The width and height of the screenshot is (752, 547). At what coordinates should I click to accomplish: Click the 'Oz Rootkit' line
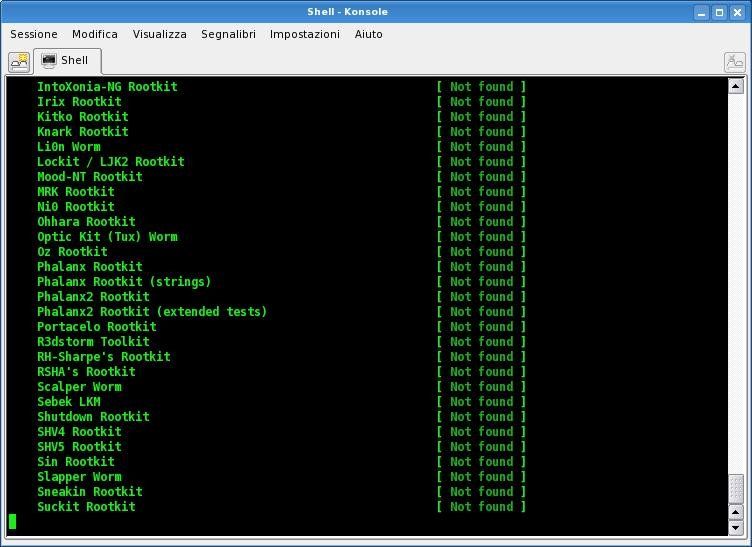coord(72,252)
